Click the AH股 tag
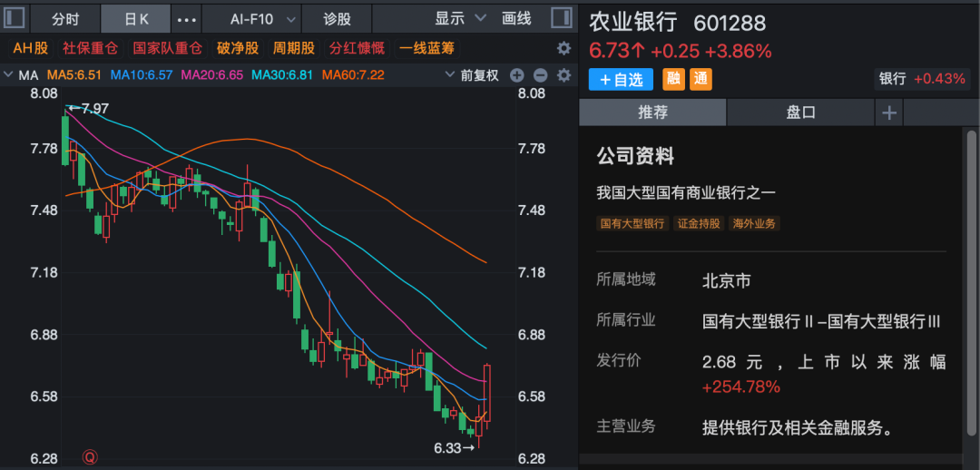 point(31,48)
